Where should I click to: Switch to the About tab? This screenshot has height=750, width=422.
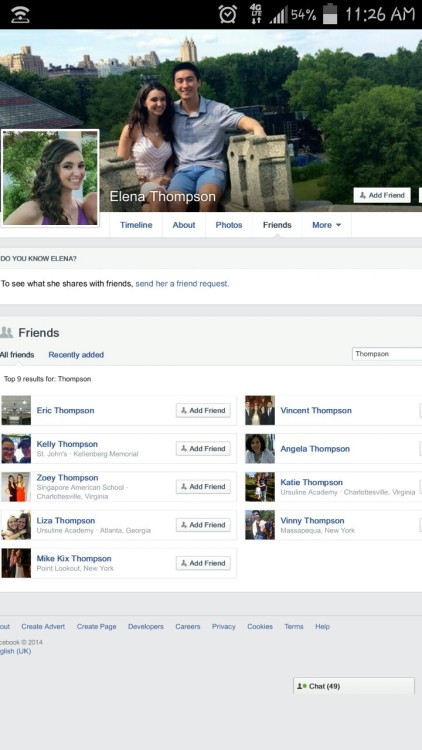click(x=184, y=225)
